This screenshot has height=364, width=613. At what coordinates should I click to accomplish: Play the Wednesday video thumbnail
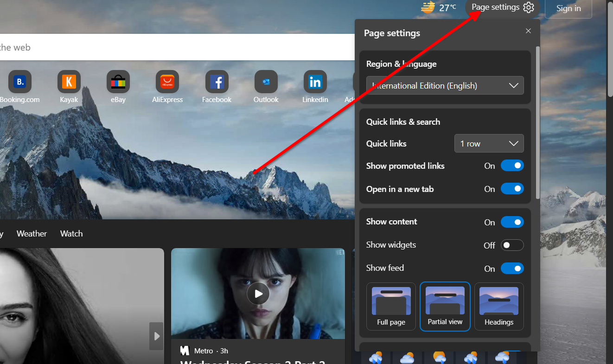(258, 294)
